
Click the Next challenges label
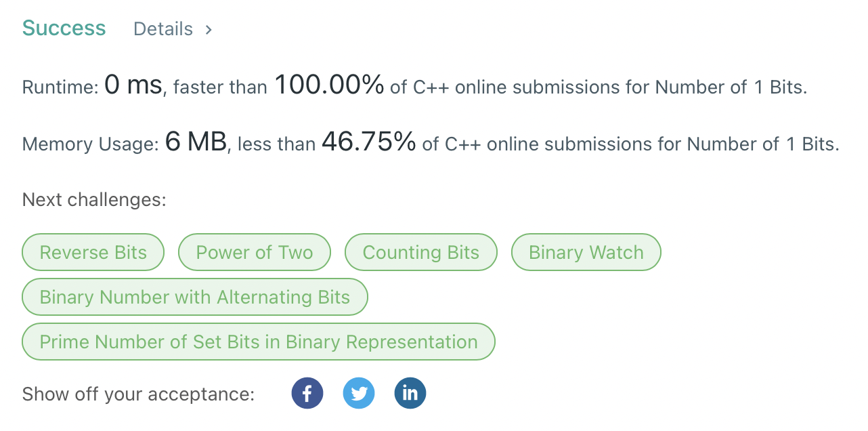[x=94, y=200]
